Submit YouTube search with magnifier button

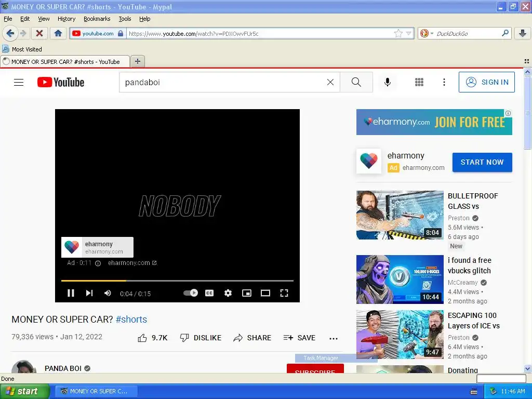356,82
